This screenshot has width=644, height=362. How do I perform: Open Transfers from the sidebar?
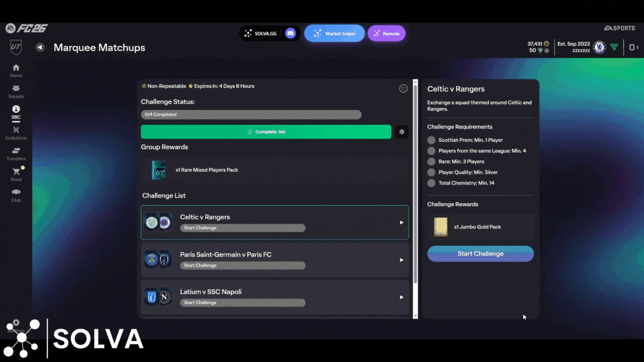click(x=16, y=154)
